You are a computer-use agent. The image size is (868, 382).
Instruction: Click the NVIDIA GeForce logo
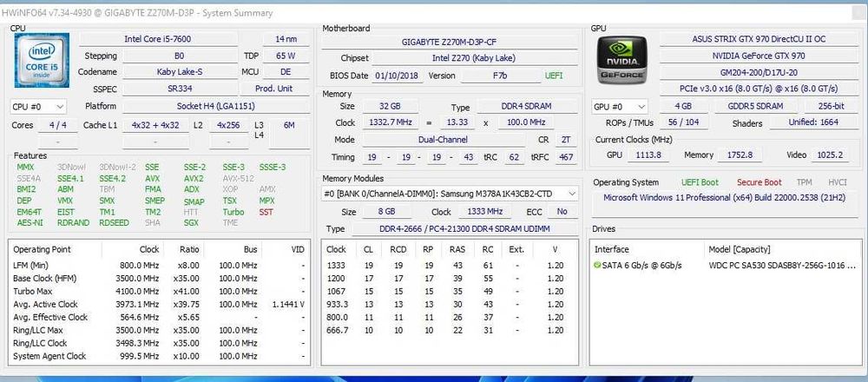[622, 59]
